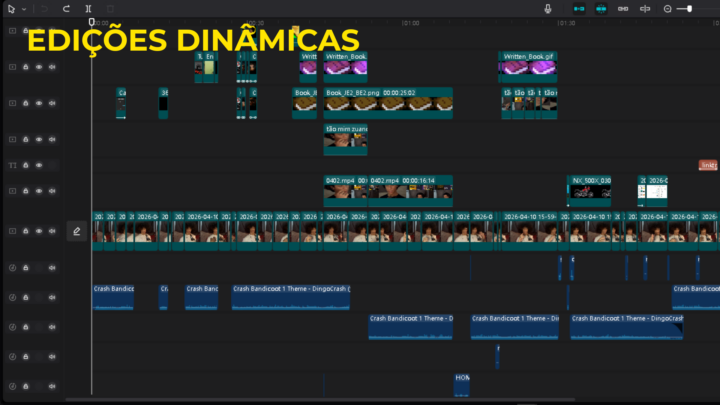Select the 0402.mp4 clip labeled 00:00:16:14
Image resolution: width=720 pixels, height=405 pixels.
(x=410, y=190)
